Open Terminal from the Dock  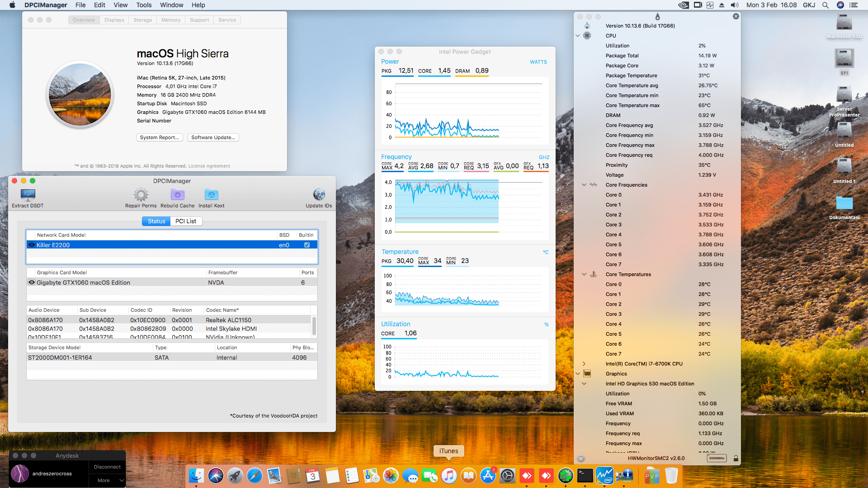point(585,475)
